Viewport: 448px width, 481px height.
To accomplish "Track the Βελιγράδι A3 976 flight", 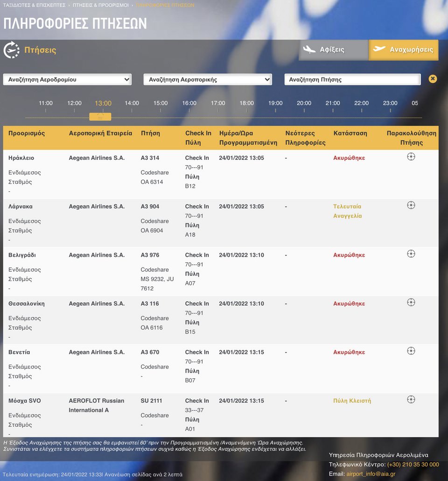I will [411, 254].
